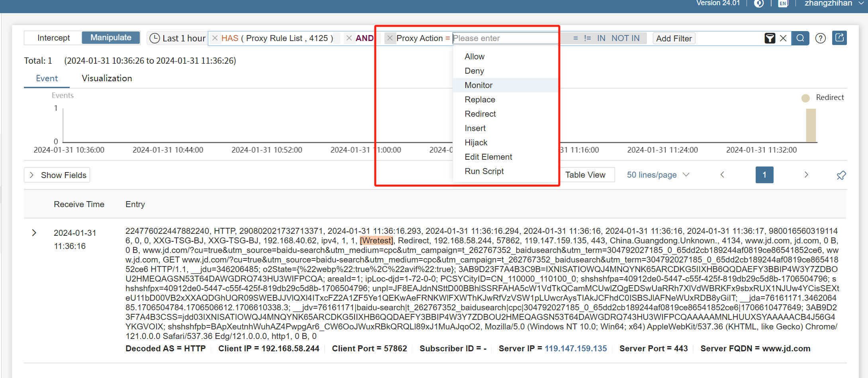
Task: Open the 50 lines/page dropdown
Action: tap(658, 175)
